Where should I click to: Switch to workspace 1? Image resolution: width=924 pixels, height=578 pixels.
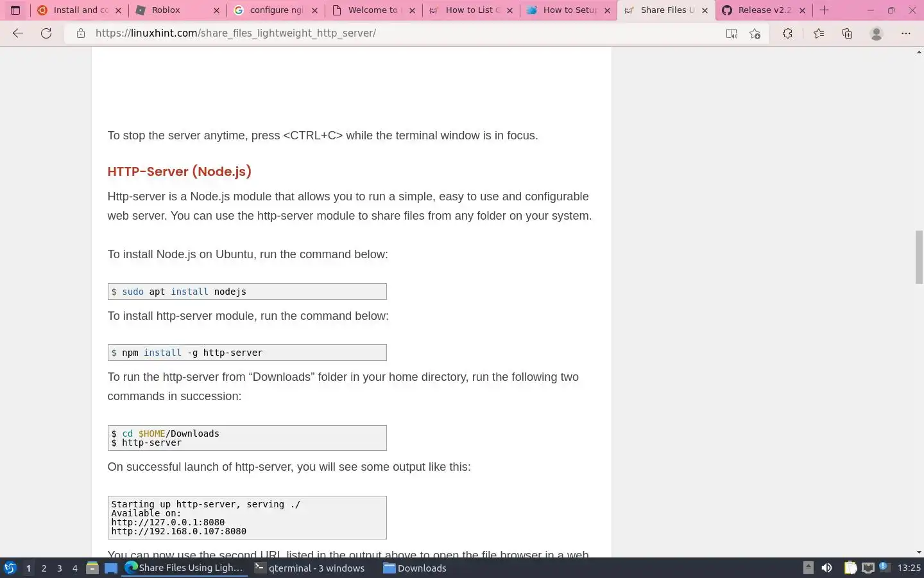coord(28,568)
